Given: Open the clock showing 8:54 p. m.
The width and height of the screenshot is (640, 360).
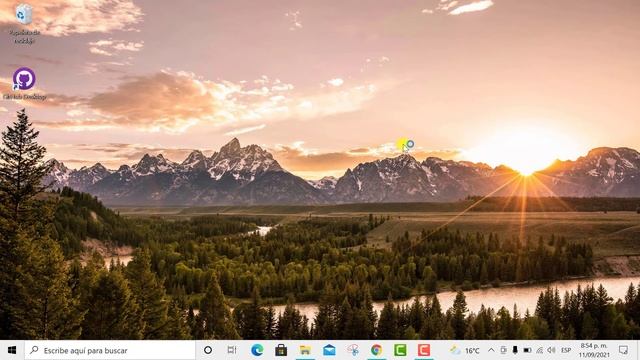Looking at the screenshot, I should pos(594,350).
